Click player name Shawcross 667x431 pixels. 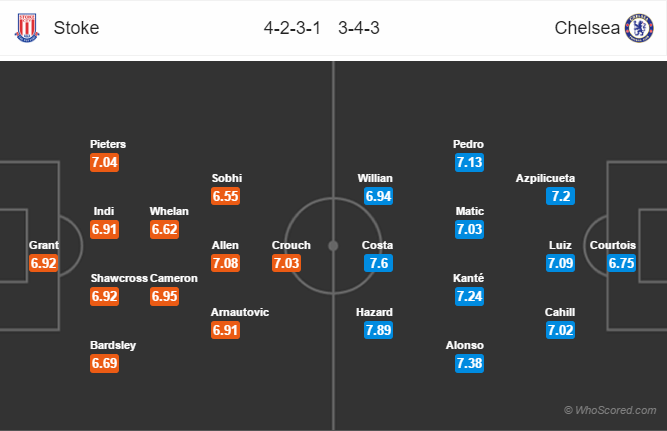(119, 278)
